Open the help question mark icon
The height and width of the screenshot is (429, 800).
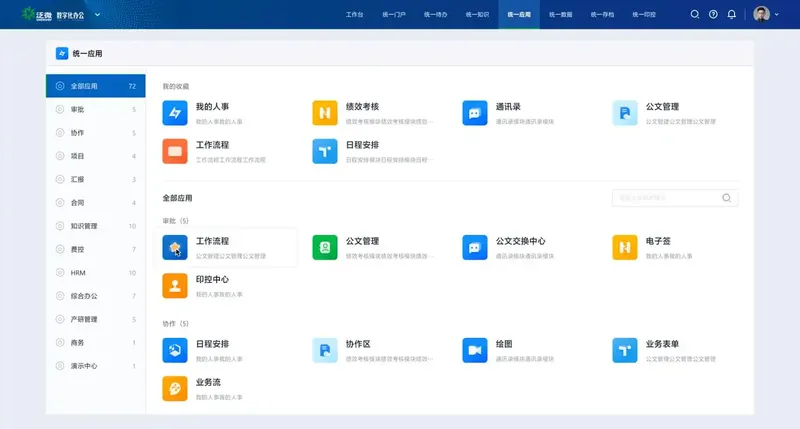tap(713, 14)
